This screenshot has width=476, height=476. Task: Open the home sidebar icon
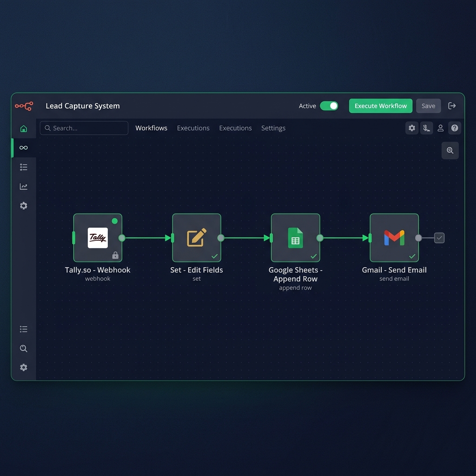point(23,128)
